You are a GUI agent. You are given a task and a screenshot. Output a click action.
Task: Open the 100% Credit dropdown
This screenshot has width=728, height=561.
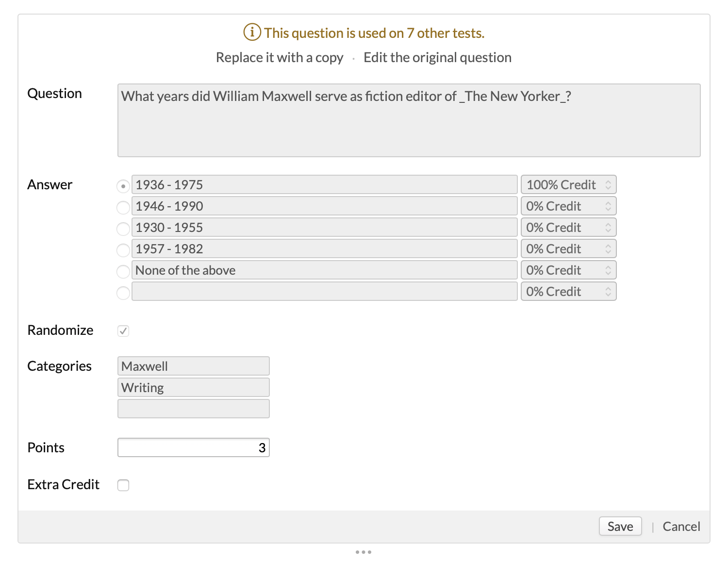pyautogui.click(x=568, y=185)
